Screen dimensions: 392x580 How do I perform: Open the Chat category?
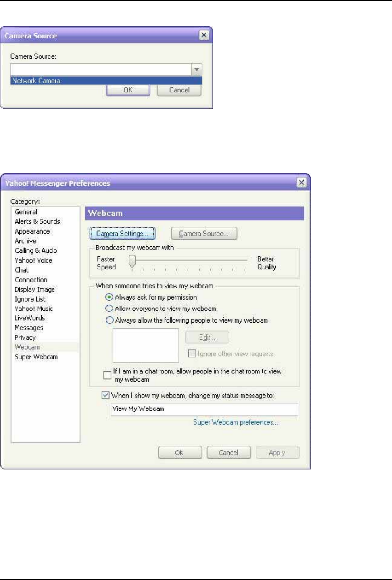(21, 270)
